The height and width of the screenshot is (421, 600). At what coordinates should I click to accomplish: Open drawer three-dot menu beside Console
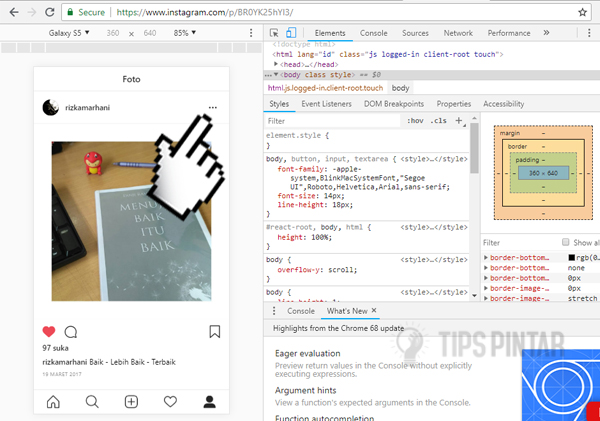(274, 311)
